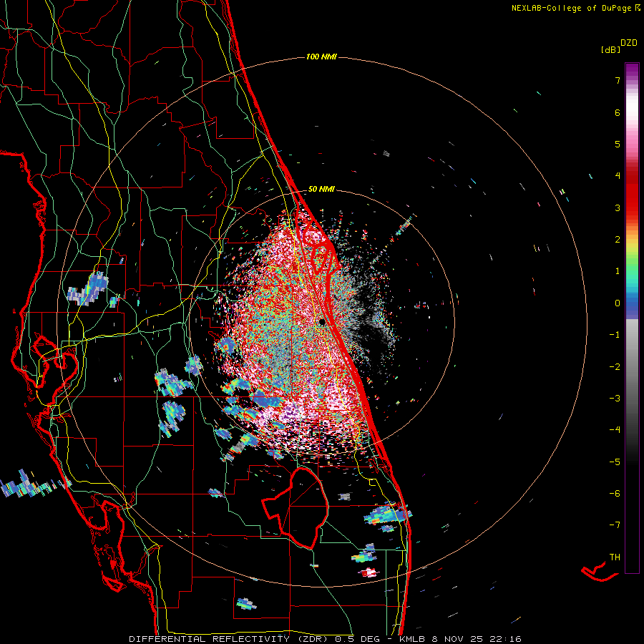Click the 8 NOV 25 22:16 timestamp

pyautogui.click(x=477, y=639)
